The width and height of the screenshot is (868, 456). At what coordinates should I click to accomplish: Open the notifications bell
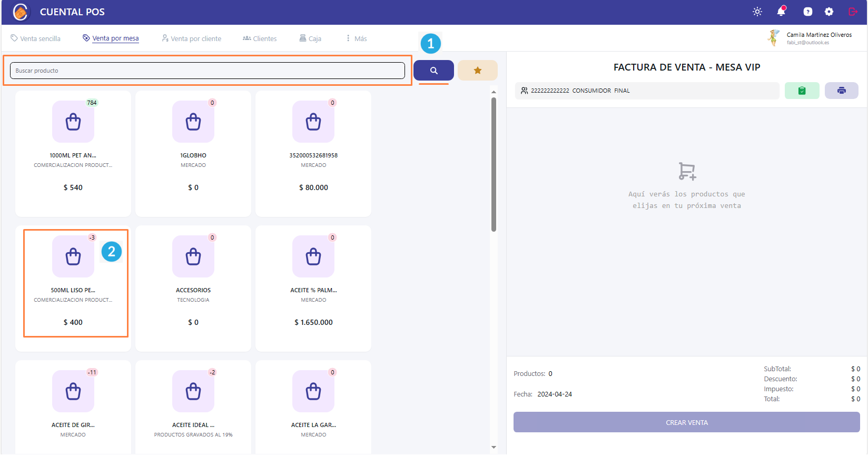tap(781, 12)
